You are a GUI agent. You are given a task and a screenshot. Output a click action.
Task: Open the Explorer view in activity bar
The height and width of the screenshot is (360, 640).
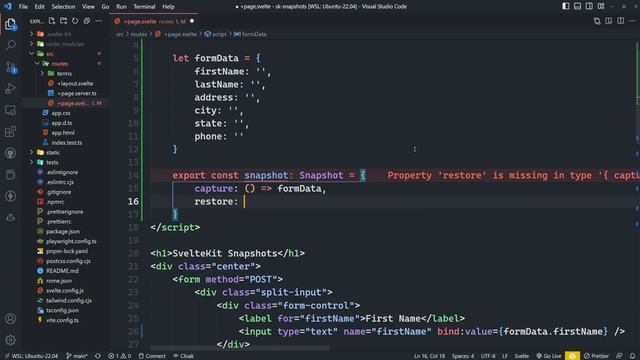pyautogui.click(x=11, y=24)
